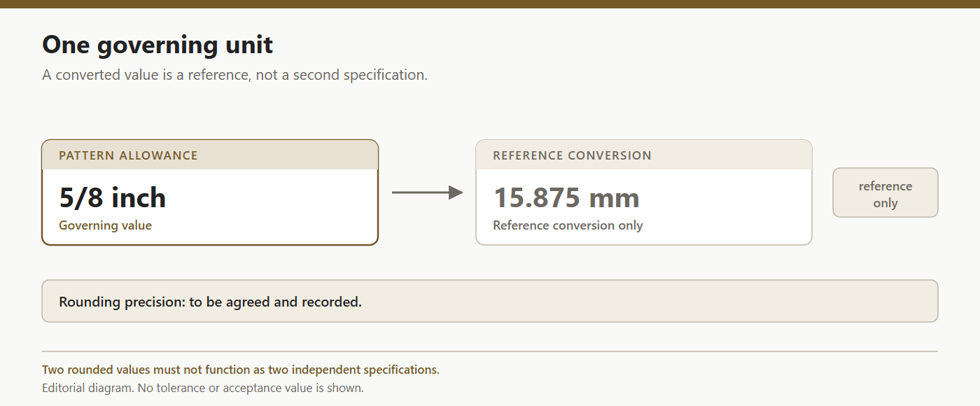The width and height of the screenshot is (980, 406).
Task: Click the "Governing value" caption
Action: (x=105, y=225)
